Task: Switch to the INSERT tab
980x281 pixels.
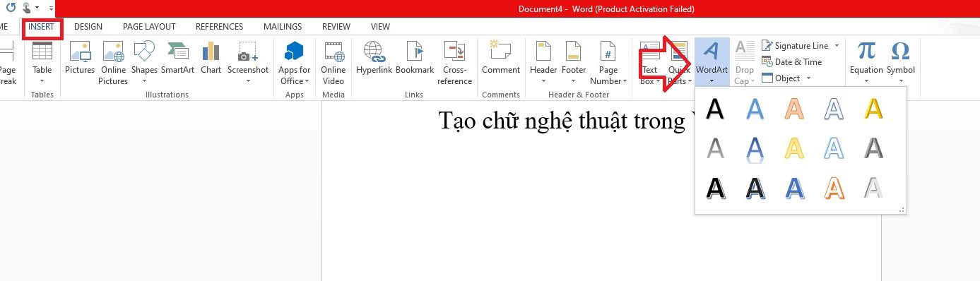Action: tap(41, 27)
